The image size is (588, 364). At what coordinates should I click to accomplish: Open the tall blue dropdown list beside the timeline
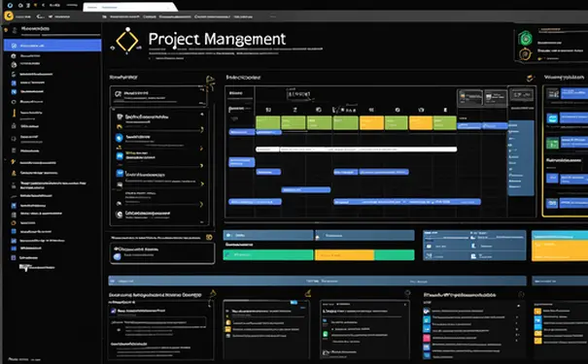[x=521, y=157]
